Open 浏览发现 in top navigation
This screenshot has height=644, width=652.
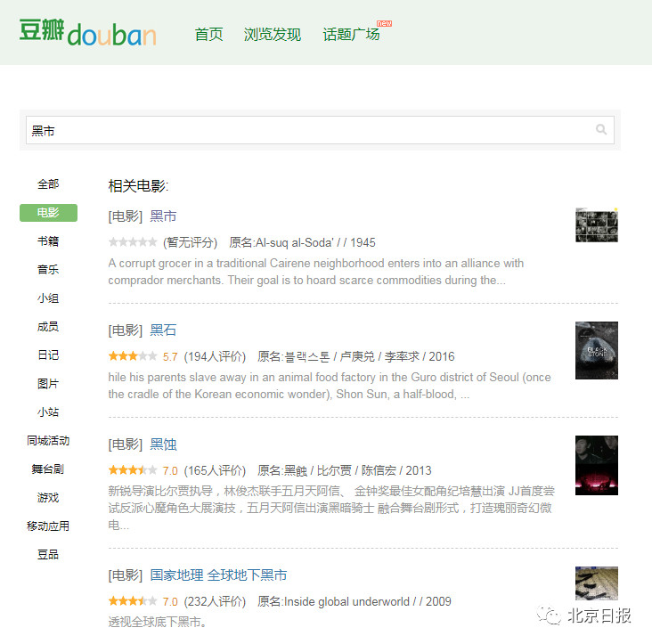pyautogui.click(x=272, y=34)
